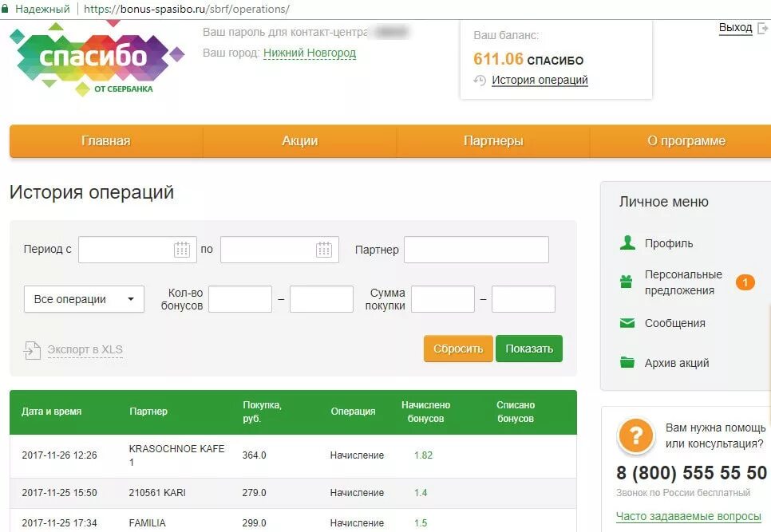Viewport: 771px width, 532px height.
Task: Focus the period end date field
Action: 280,250
